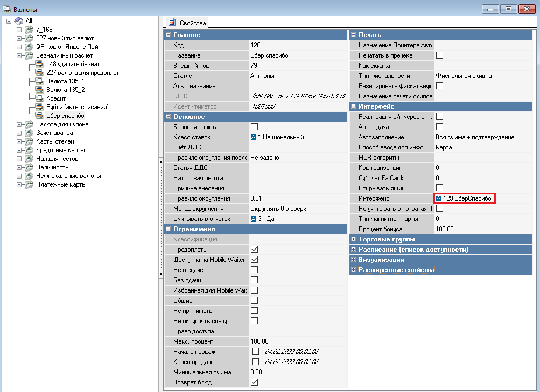Toggle the Предоплаты checkbox
540x392 pixels.
tap(255, 250)
